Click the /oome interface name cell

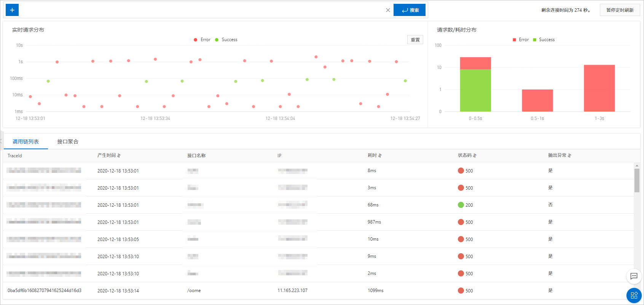pyautogui.click(x=194, y=291)
